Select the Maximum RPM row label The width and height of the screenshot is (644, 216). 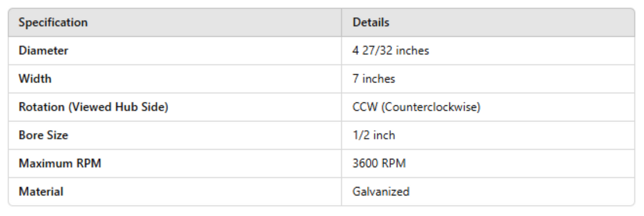(x=60, y=164)
